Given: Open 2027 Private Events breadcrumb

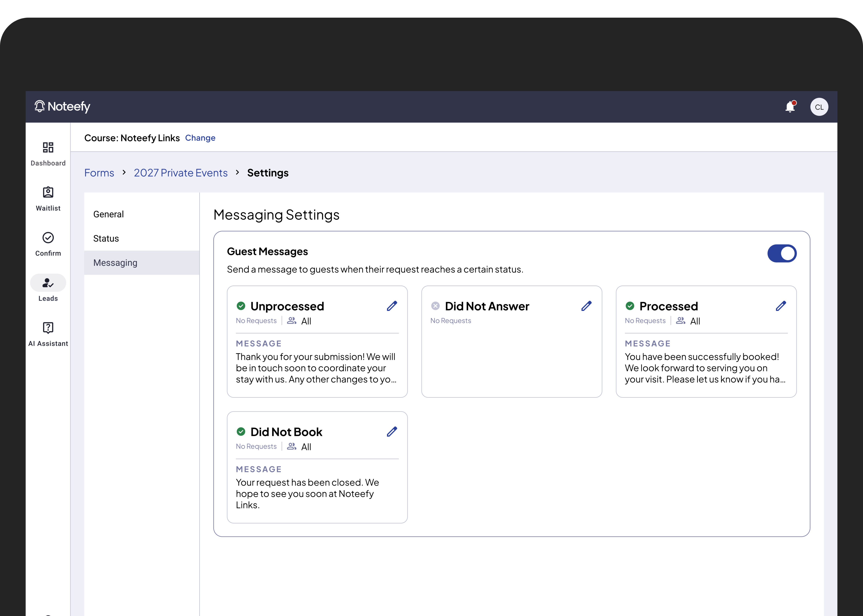Looking at the screenshot, I should point(181,173).
